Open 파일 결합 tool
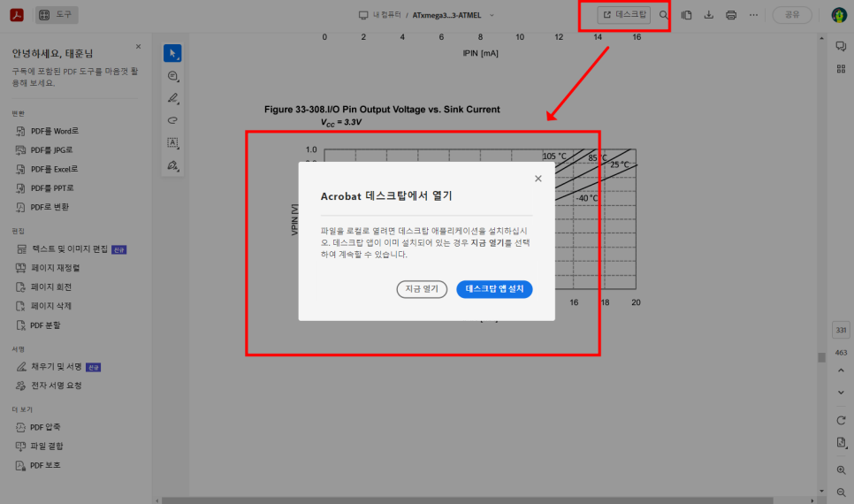This screenshot has width=854, height=504. coord(39,447)
